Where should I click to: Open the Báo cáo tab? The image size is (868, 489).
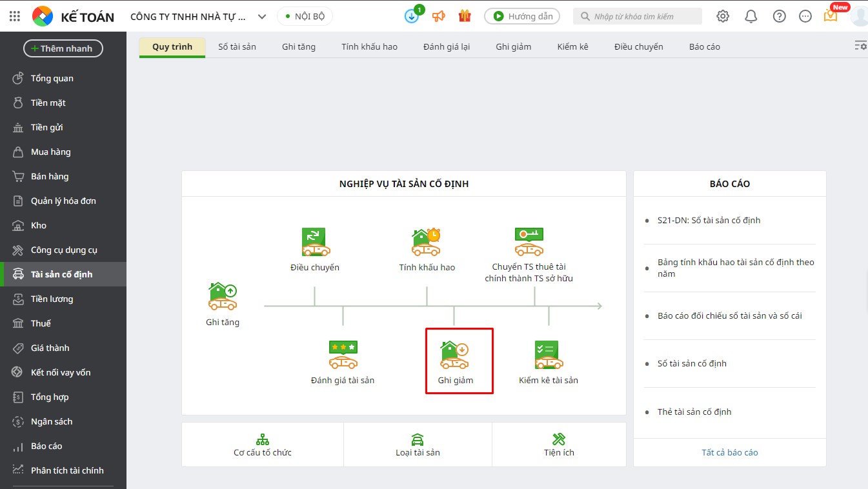pos(705,47)
